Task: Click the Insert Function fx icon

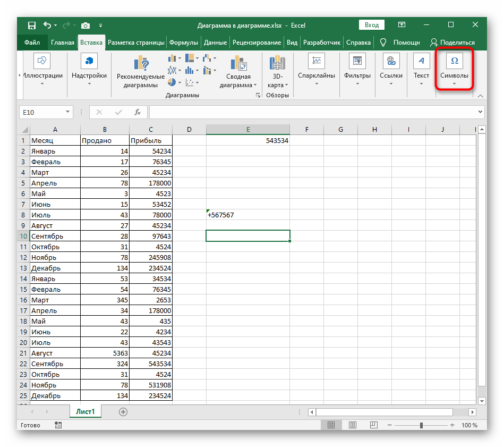Action: coord(138,112)
